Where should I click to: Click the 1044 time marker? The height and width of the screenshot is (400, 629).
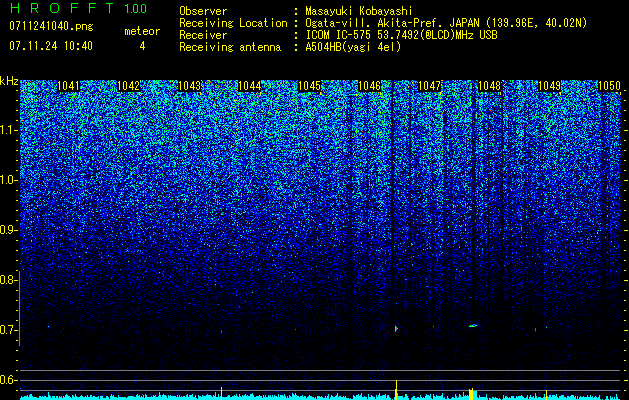pos(249,86)
